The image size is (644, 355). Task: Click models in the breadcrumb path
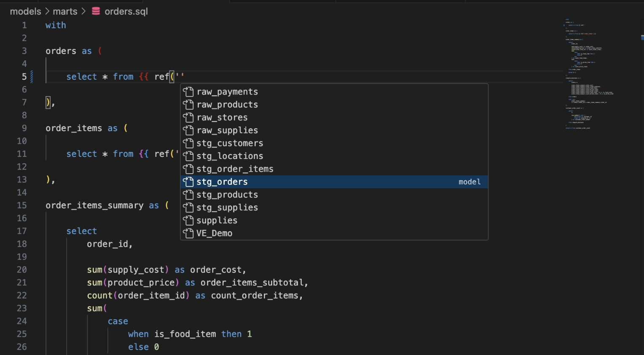(x=25, y=11)
